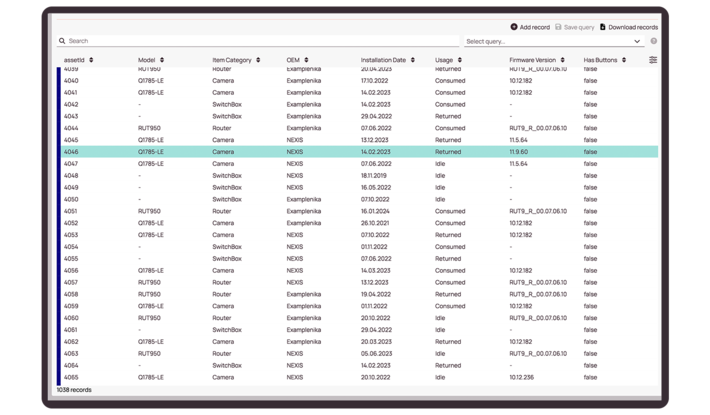Click Idle usage in row 4047

440,163
